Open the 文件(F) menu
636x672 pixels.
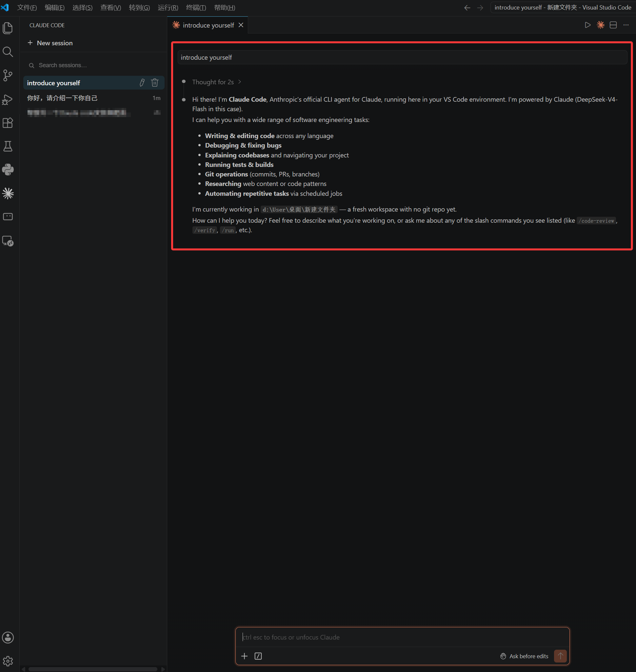point(27,8)
